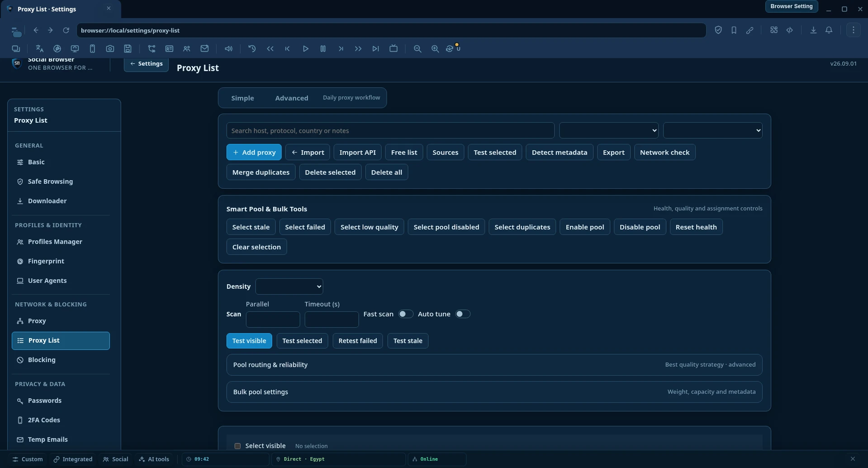
Task: Reload the page with refresh icon
Action: (66, 30)
